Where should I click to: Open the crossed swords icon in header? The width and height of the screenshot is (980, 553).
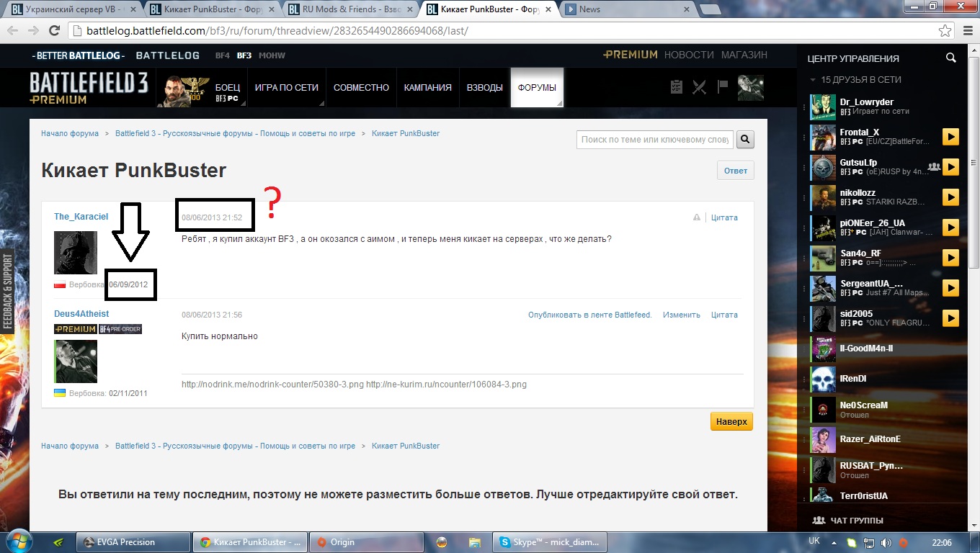point(699,87)
